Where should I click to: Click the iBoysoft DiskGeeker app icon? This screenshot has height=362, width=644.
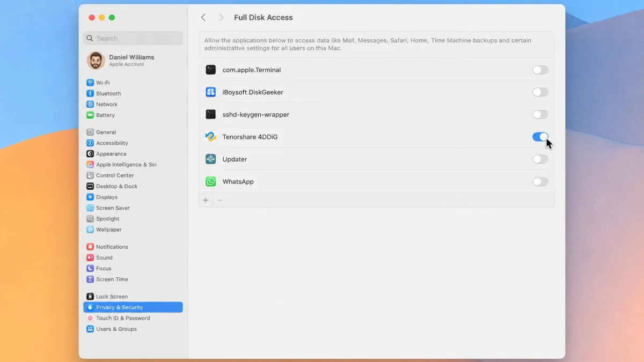coord(211,92)
